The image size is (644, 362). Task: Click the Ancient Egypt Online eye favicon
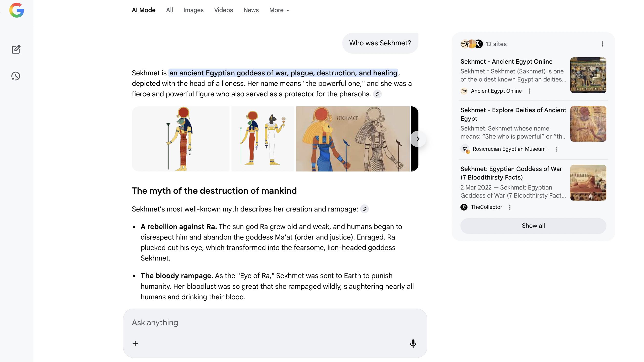click(465, 91)
